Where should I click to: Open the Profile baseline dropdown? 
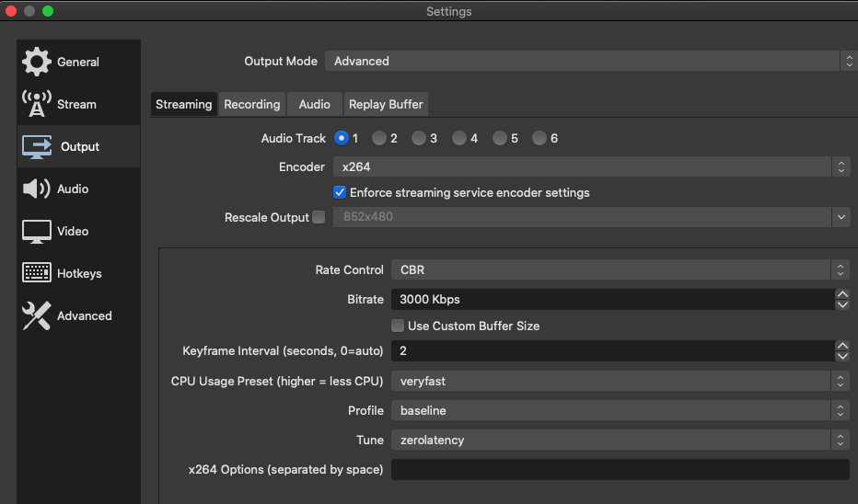620,410
